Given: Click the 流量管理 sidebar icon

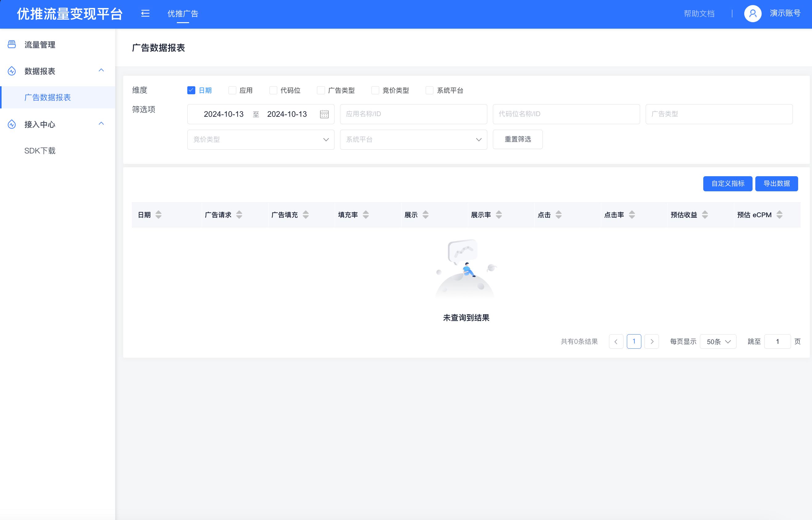Looking at the screenshot, I should (x=12, y=44).
